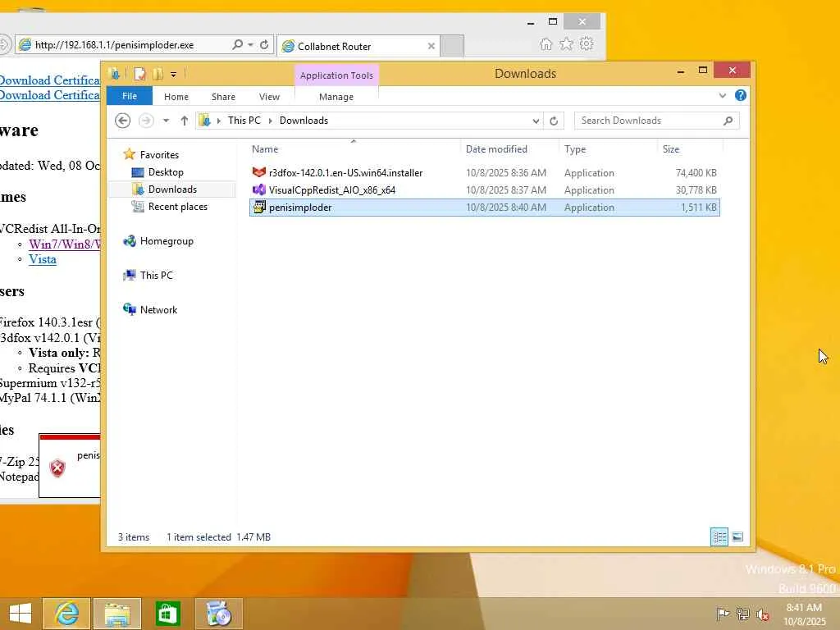Screen dimensions: 840x630
Task: Open Internet Explorer address search dropdown arrow
Action: point(250,45)
